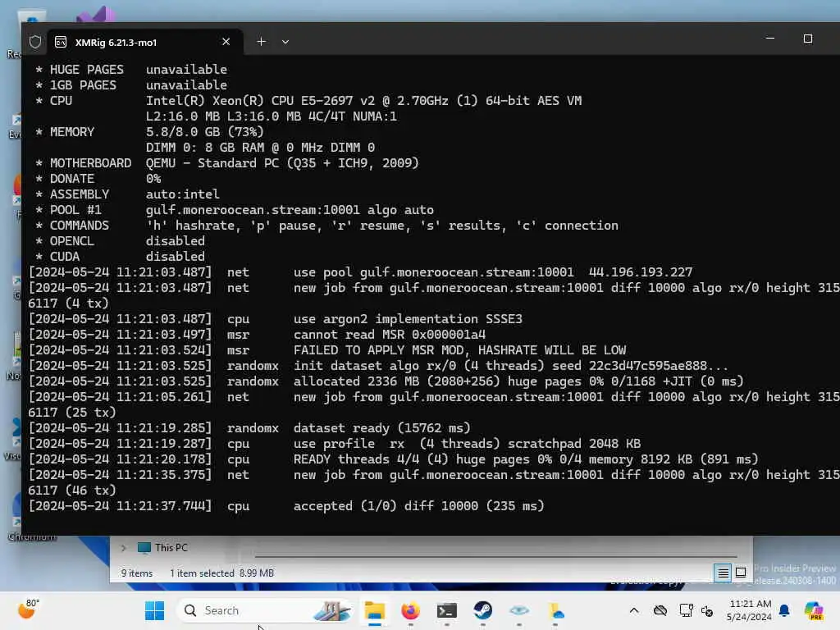The height and width of the screenshot is (630, 840).
Task: Open File Explorer from the taskbar
Action: click(374, 610)
